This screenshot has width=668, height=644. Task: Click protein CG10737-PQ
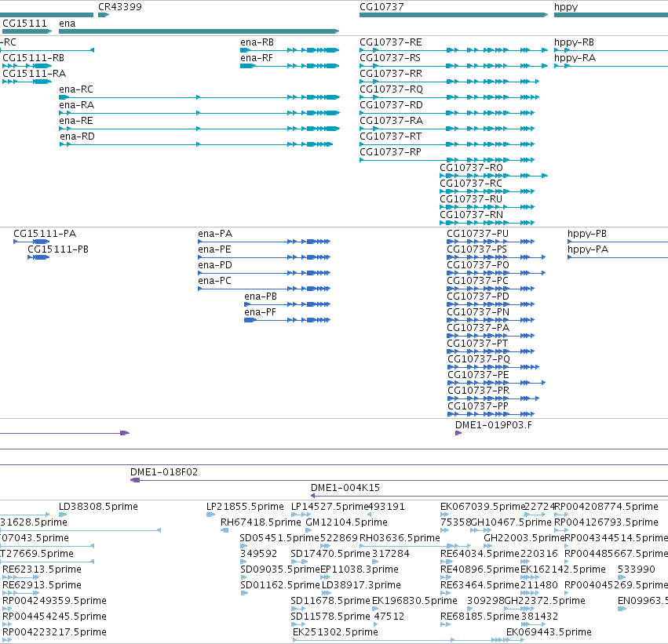tap(494, 367)
